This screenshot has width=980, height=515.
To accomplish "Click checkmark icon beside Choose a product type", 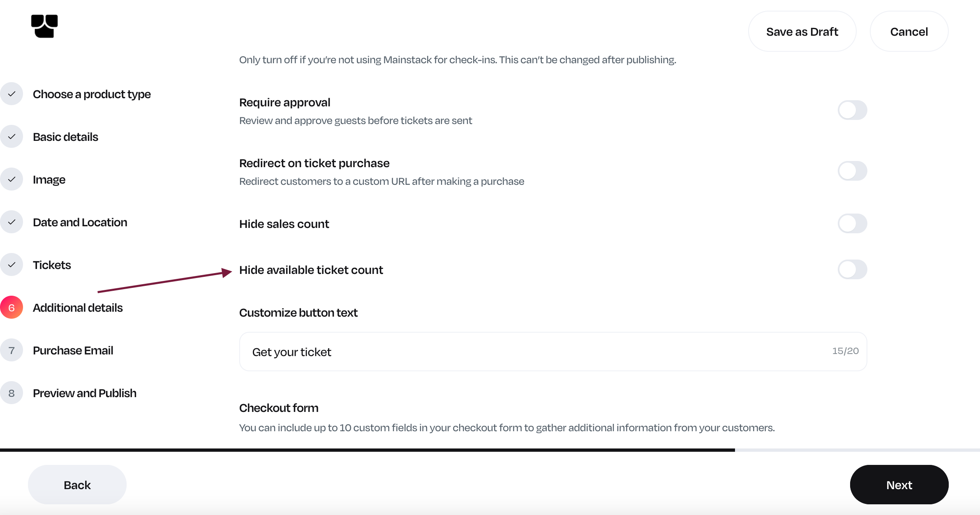I will [12, 94].
